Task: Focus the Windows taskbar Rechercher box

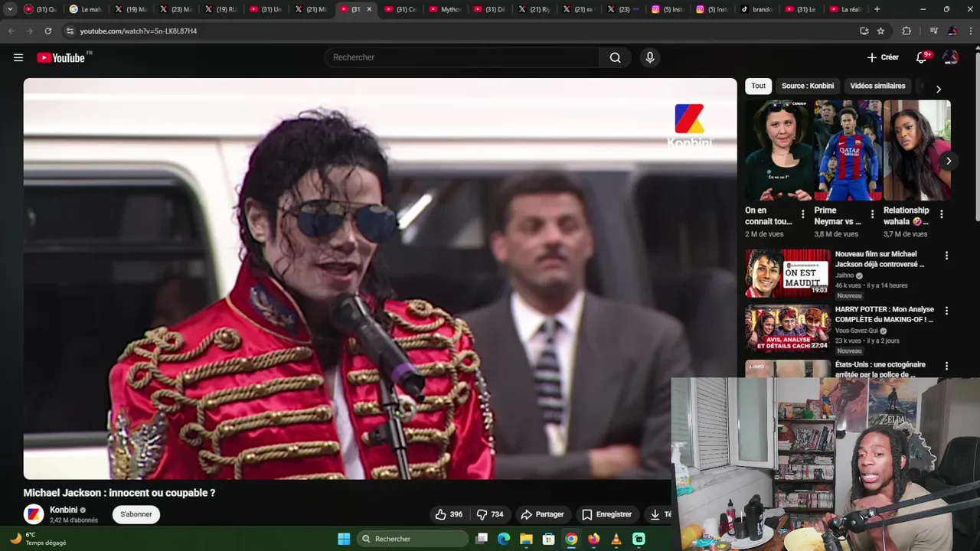Action: point(413,539)
